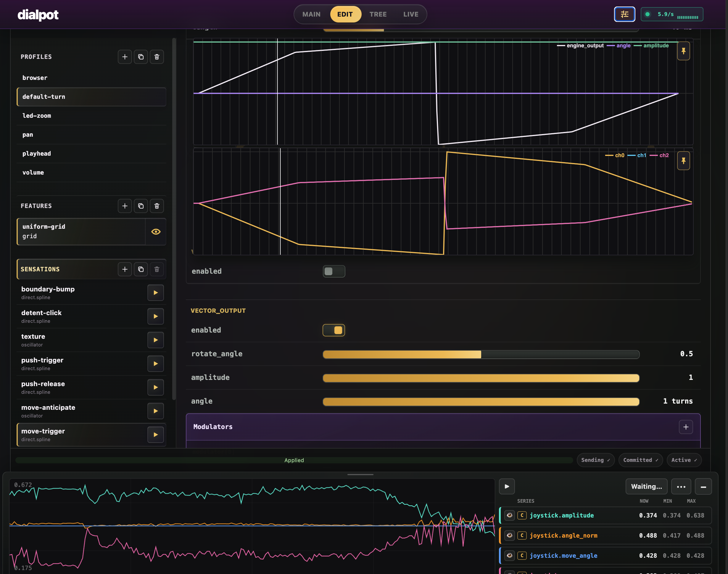728x574 pixels.
Task: Collapse the plot panel with minus button
Action: pyautogui.click(x=703, y=487)
